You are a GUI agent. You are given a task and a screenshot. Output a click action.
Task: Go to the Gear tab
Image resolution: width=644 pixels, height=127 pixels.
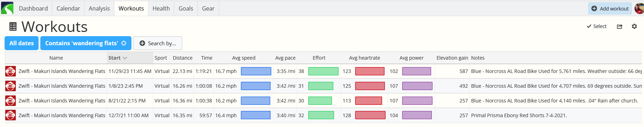(208, 8)
